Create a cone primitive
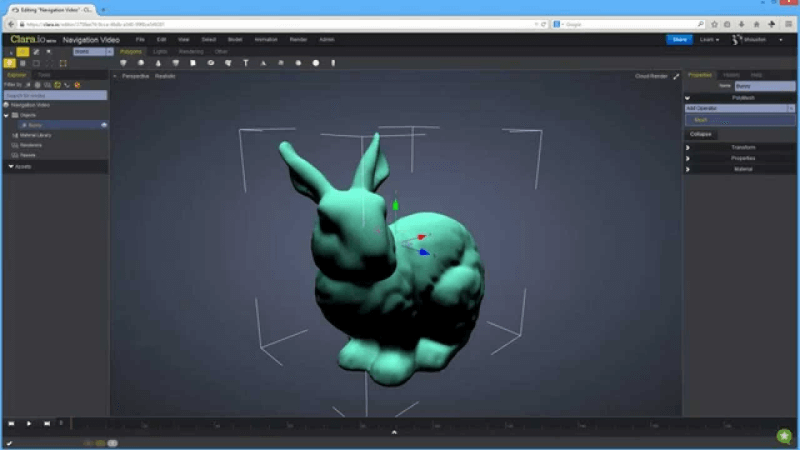 coord(158,63)
